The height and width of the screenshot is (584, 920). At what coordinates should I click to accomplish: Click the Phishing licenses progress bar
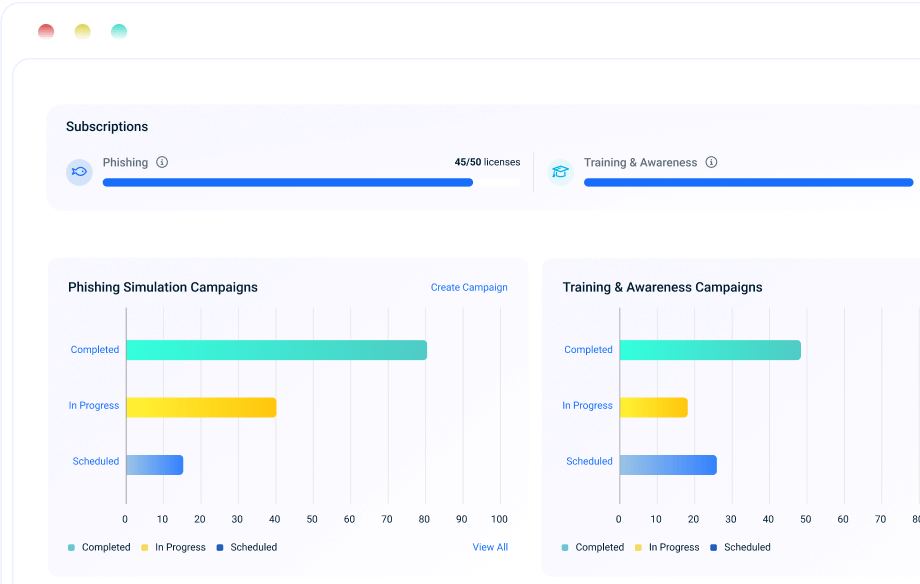[x=288, y=183]
